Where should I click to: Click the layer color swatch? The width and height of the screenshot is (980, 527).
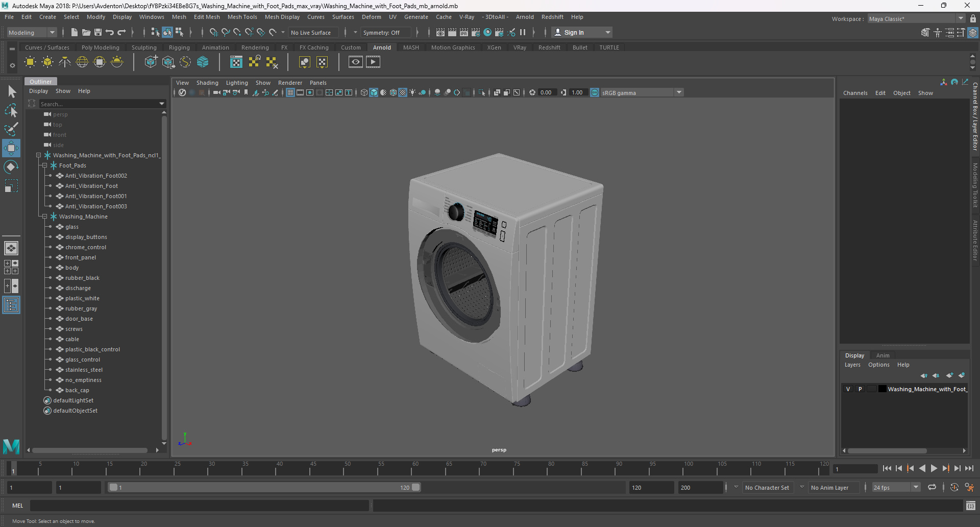[882, 389]
